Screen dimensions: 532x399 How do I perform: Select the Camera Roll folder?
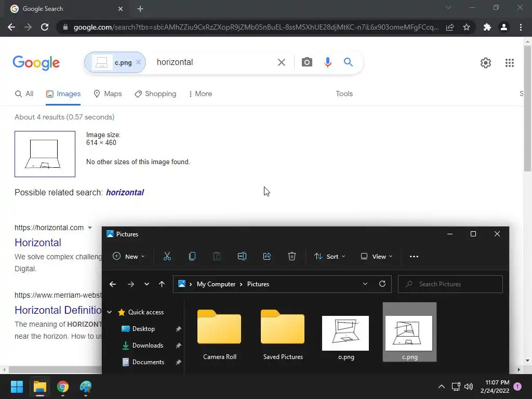point(220,334)
